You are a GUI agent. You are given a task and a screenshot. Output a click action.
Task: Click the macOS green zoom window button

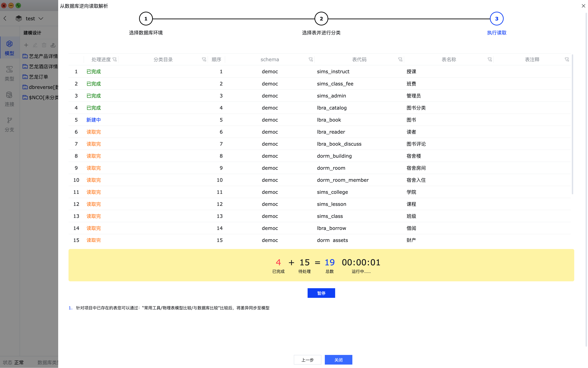point(18,5)
